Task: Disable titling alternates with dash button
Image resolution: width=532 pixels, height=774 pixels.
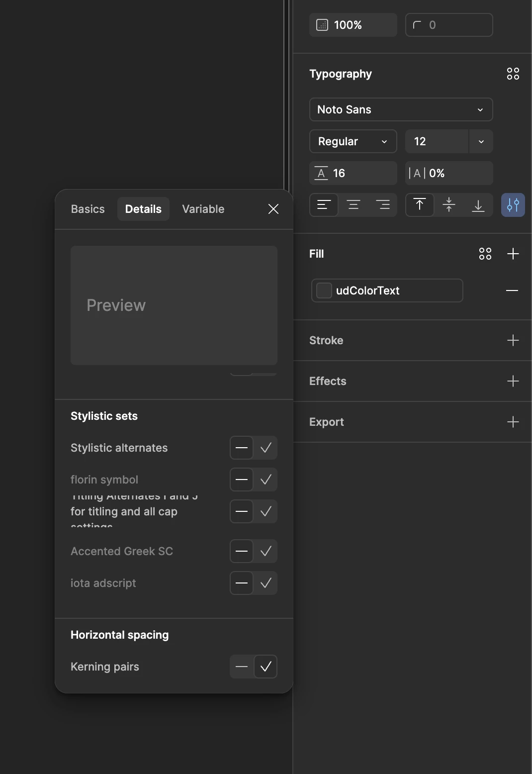Action: [x=242, y=511]
